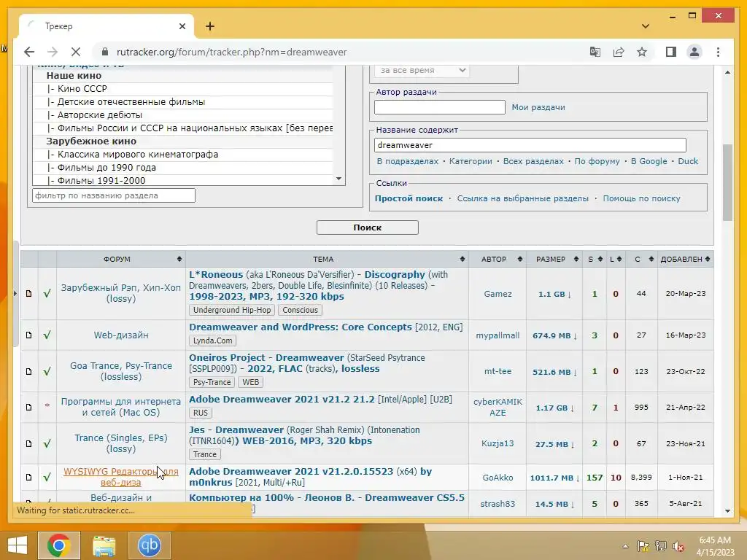Download 1.1 GB L*Roneous torrent

[554, 295]
